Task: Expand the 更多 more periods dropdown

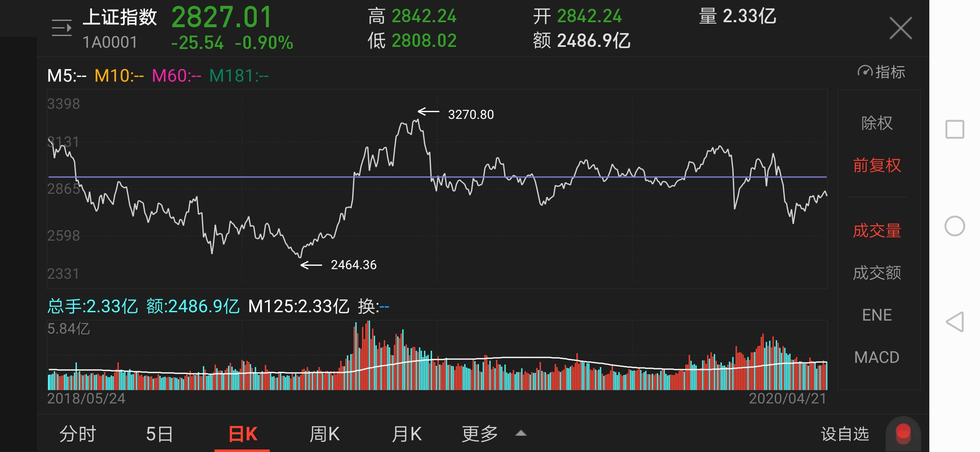Action: pos(480,434)
